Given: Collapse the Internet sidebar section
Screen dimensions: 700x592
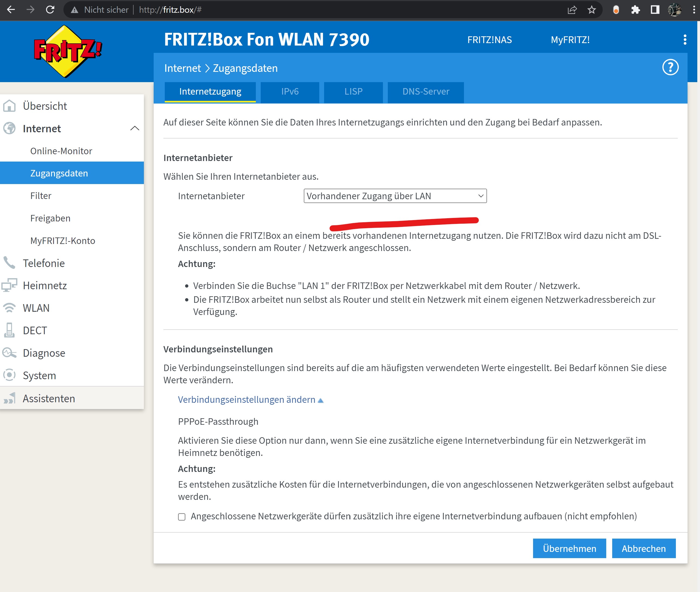Looking at the screenshot, I should point(135,128).
